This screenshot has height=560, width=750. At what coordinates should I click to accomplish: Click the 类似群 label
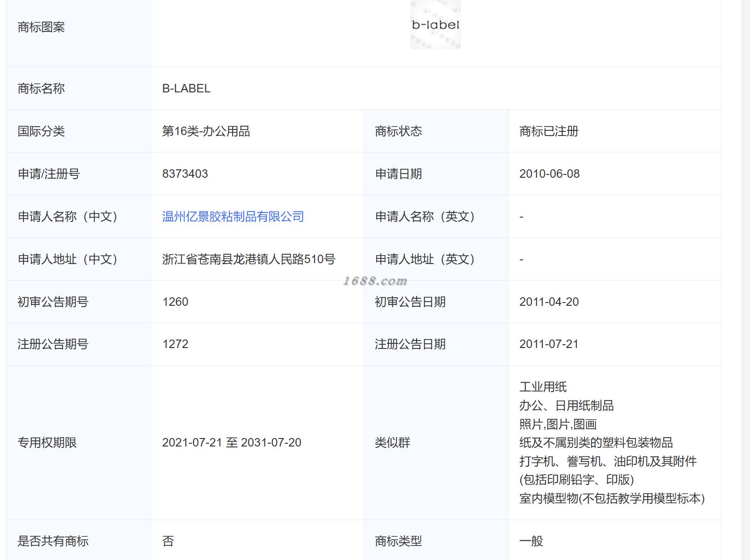pos(393,443)
